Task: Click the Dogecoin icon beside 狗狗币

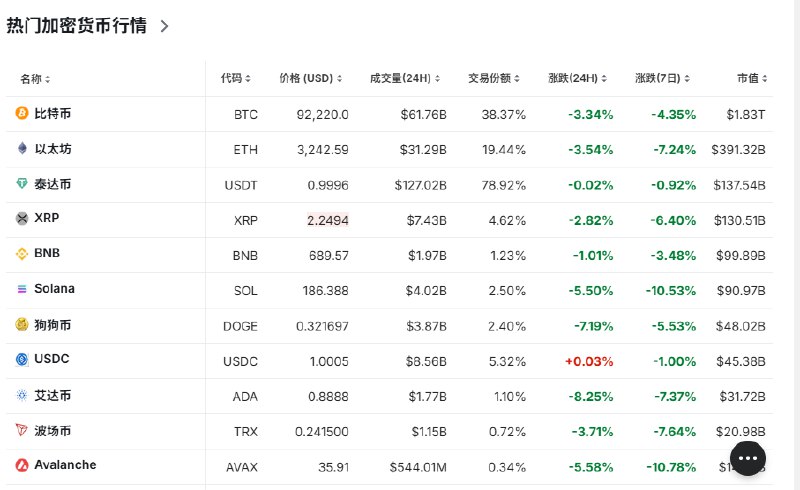Action: [x=22, y=324]
